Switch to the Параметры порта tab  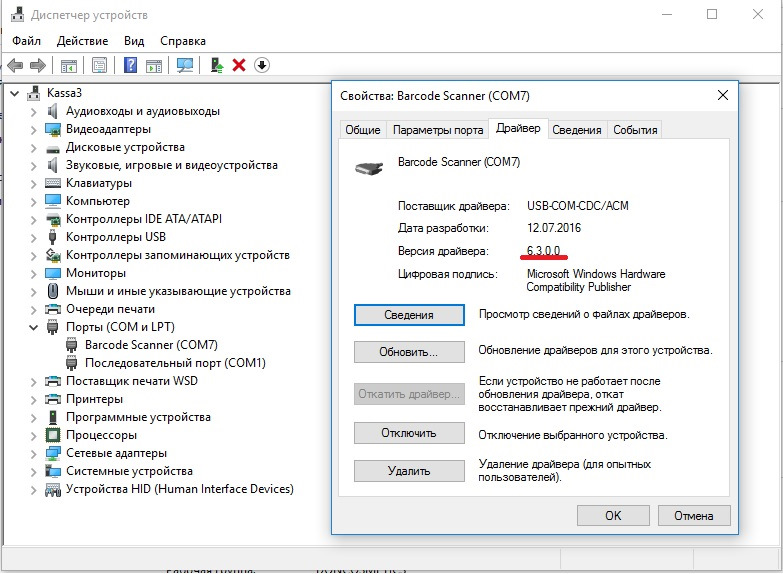click(438, 130)
